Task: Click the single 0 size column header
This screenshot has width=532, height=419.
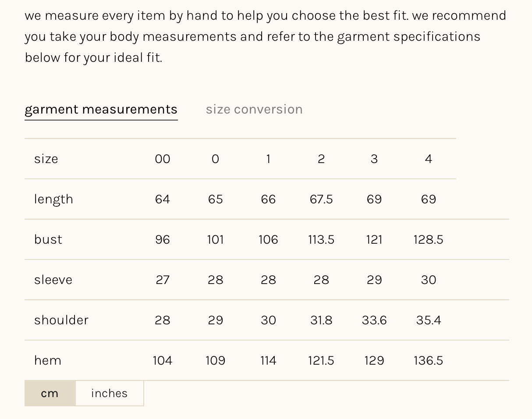Action: pos(215,159)
